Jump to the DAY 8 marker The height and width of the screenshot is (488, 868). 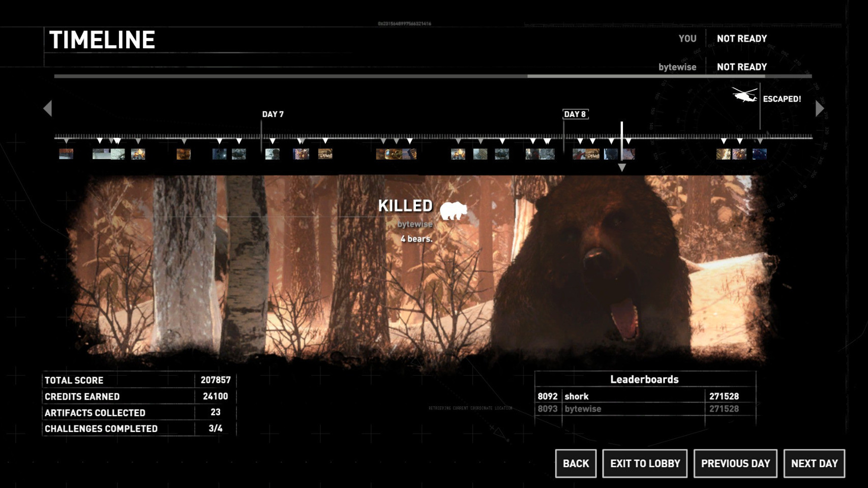pyautogui.click(x=575, y=114)
